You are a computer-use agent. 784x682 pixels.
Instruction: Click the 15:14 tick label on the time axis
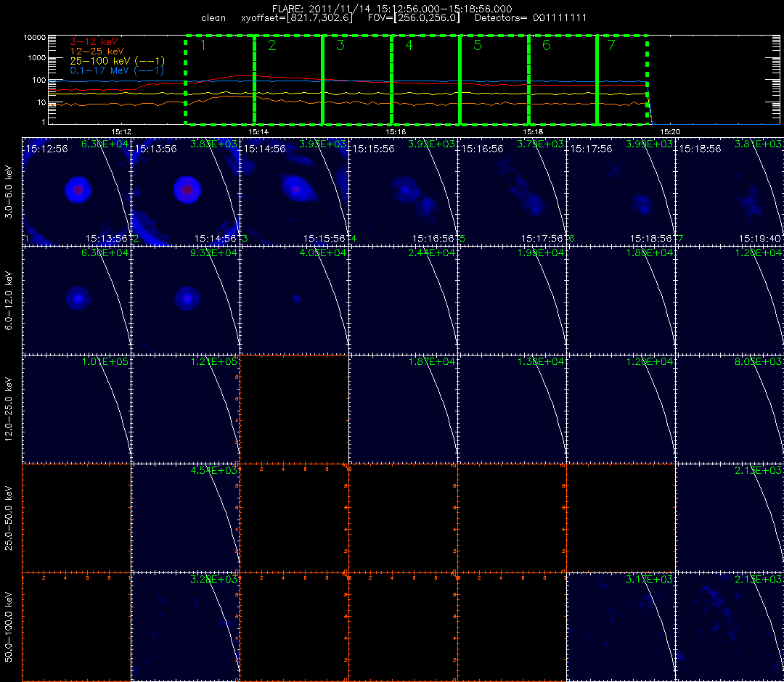pyautogui.click(x=258, y=131)
